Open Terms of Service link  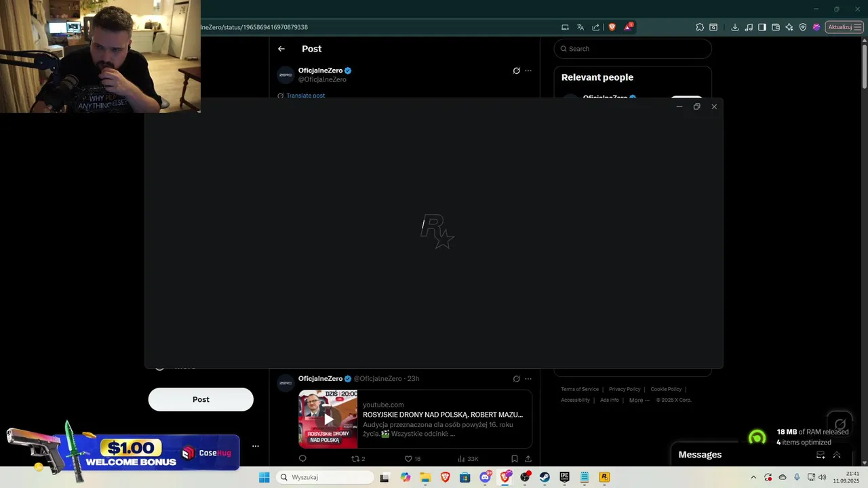click(x=580, y=389)
